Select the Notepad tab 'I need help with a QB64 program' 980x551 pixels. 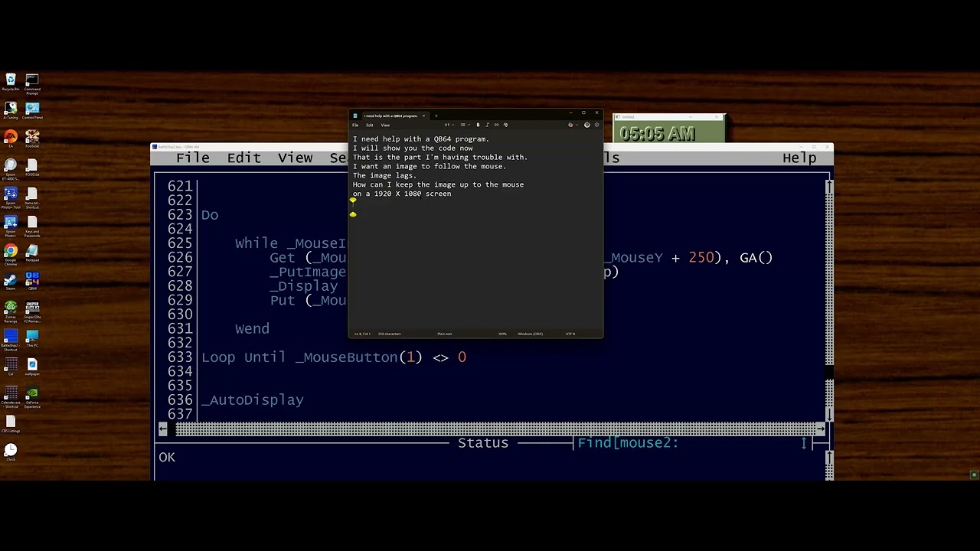(x=390, y=116)
